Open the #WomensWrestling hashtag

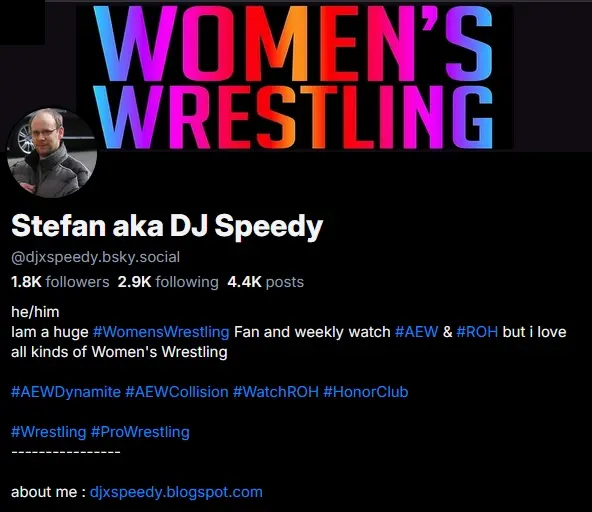pyautogui.click(x=161, y=332)
